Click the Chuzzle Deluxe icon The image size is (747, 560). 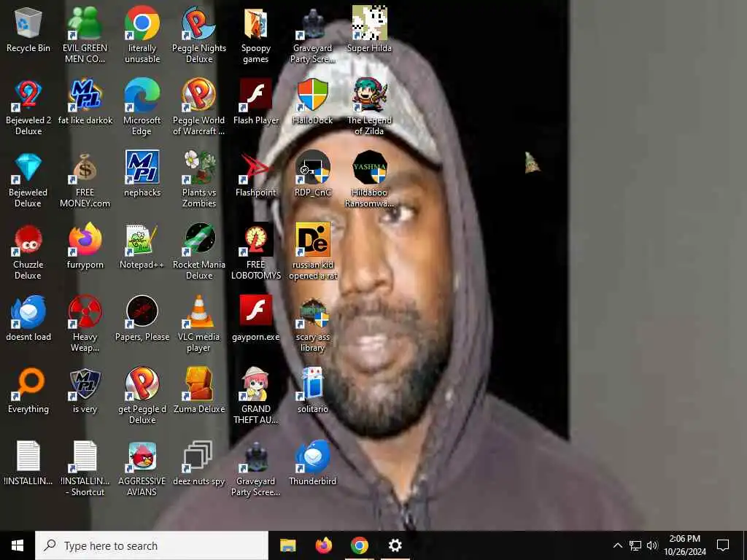pyautogui.click(x=28, y=240)
